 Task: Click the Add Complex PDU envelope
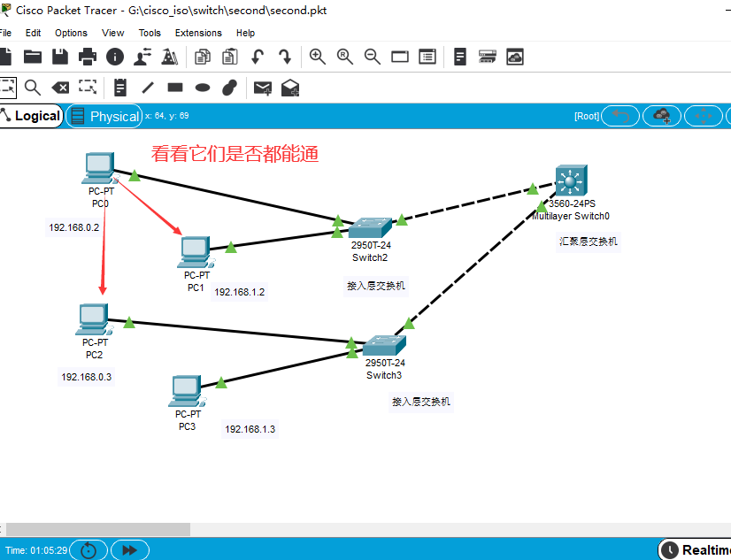tap(290, 88)
